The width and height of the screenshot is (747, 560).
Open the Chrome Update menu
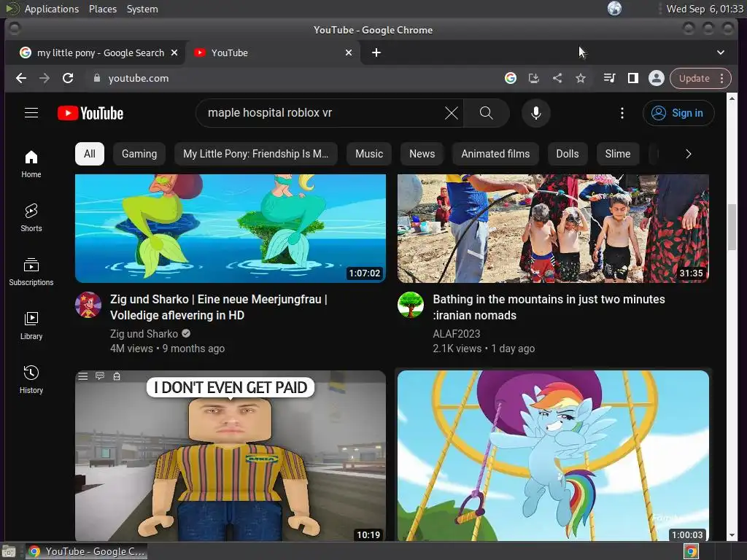[x=700, y=78]
